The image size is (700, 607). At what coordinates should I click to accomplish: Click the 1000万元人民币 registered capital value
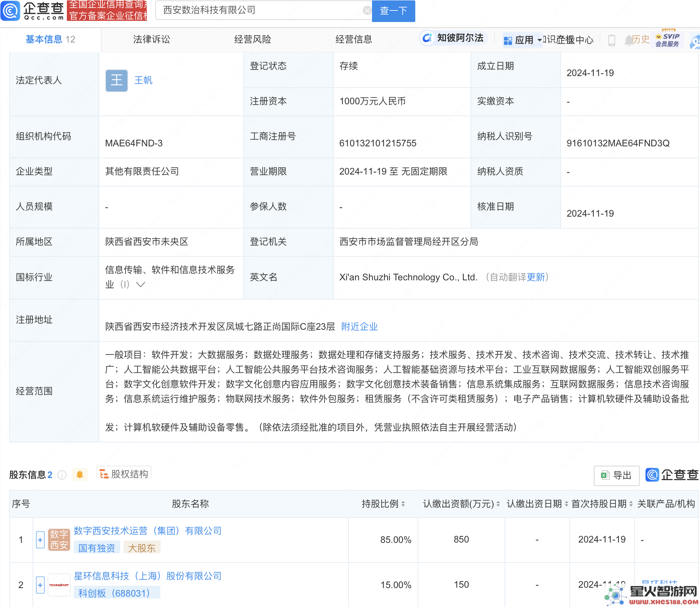click(x=372, y=101)
